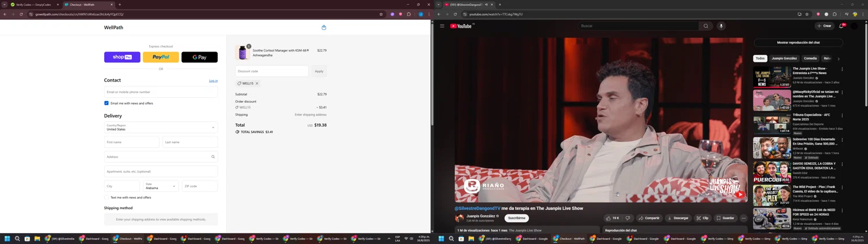Select the Comedia filter chip
The height and width of the screenshot is (244, 868).
(x=810, y=58)
